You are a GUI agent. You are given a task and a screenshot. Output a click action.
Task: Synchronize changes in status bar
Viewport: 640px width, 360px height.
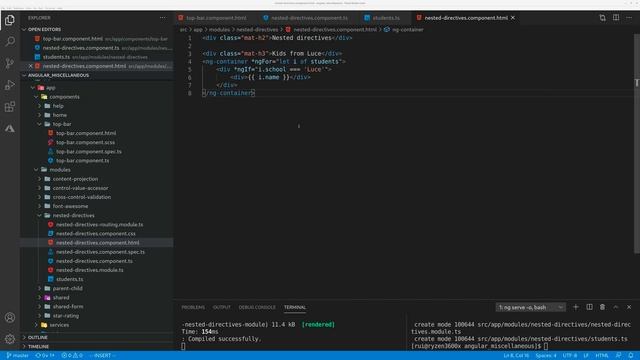coord(45,356)
